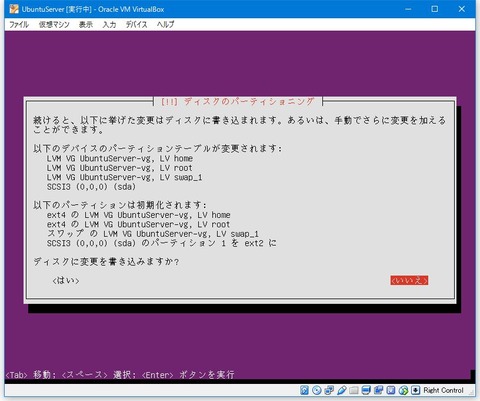Close the VirtualBox window
The width and height of the screenshot is (480, 401).
462,9
